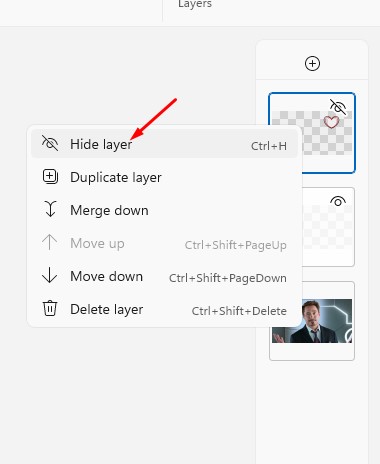This screenshot has height=464, width=380.
Task: Click the Ctrl+H shortcut text
Action: (x=269, y=146)
